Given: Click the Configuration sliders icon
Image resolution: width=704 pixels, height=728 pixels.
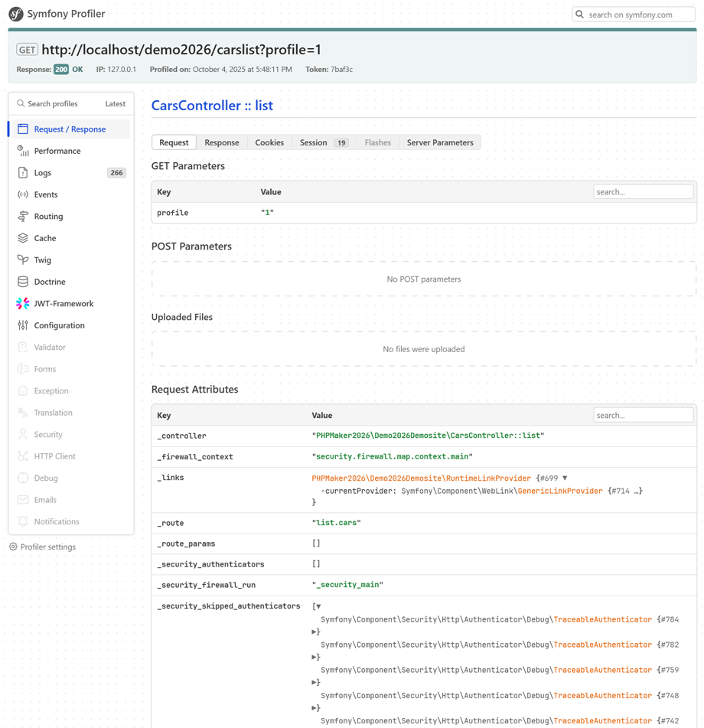Looking at the screenshot, I should tap(23, 325).
